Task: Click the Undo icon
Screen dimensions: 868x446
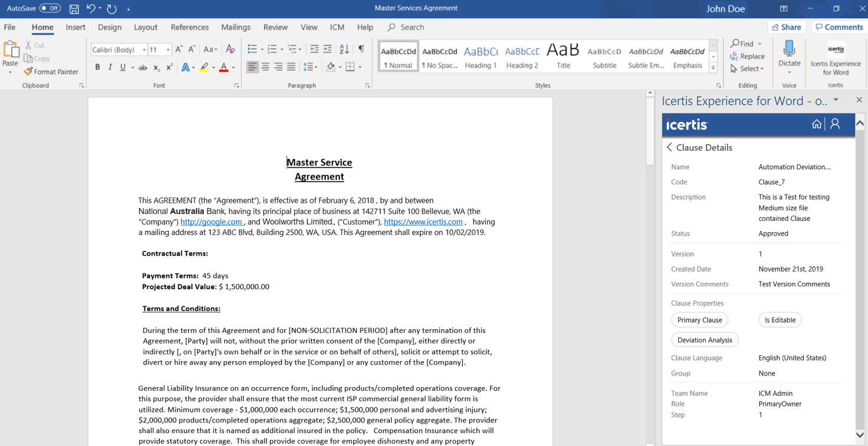Action: (91, 9)
